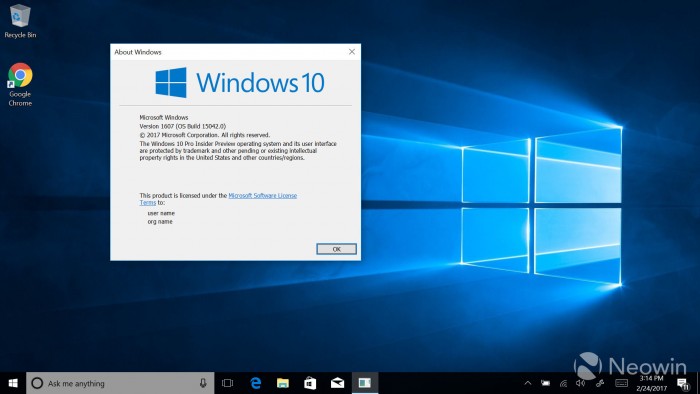Open the Windows Ink Workspace pen icon

pos(600,383)
